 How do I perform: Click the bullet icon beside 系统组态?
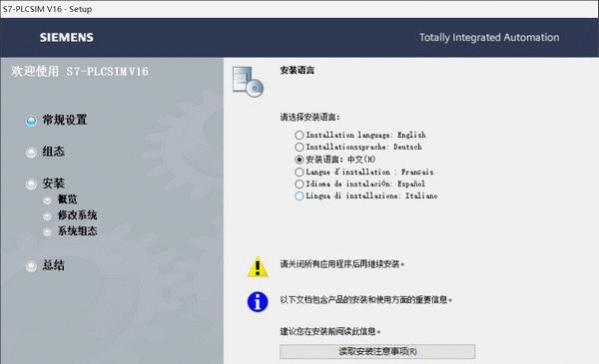point(47,232)
